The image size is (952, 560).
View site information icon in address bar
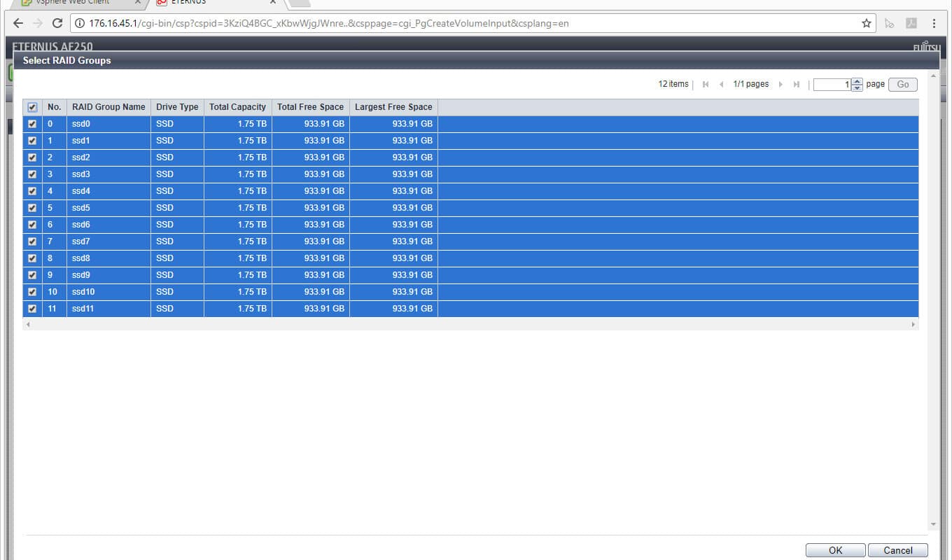(x=80, y=23)
